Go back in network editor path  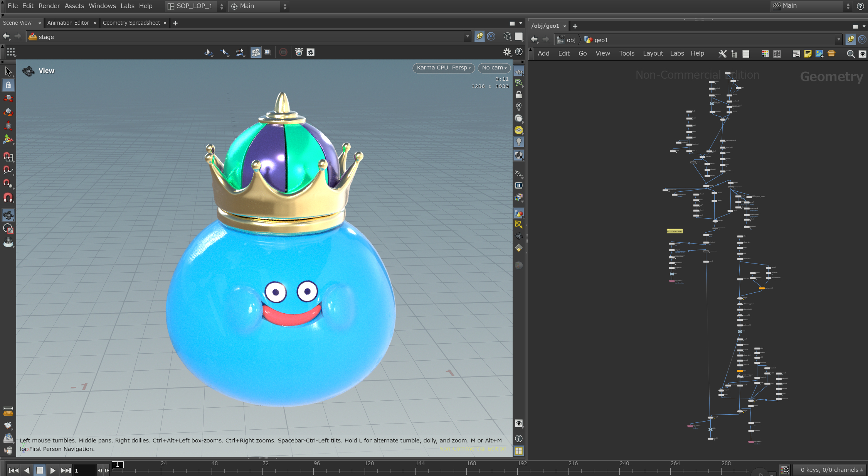(x=534, y=39)
